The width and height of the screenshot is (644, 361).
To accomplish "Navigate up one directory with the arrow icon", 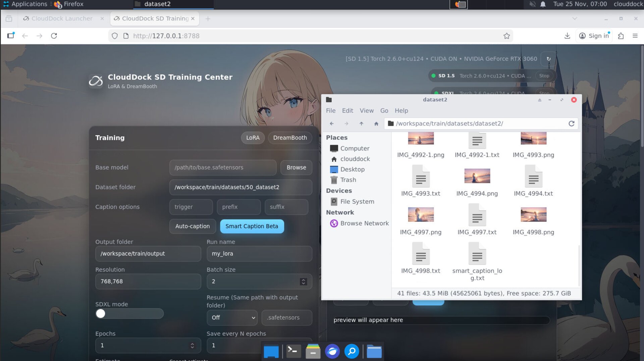I will pyautogui.click(x=362, y=123).
